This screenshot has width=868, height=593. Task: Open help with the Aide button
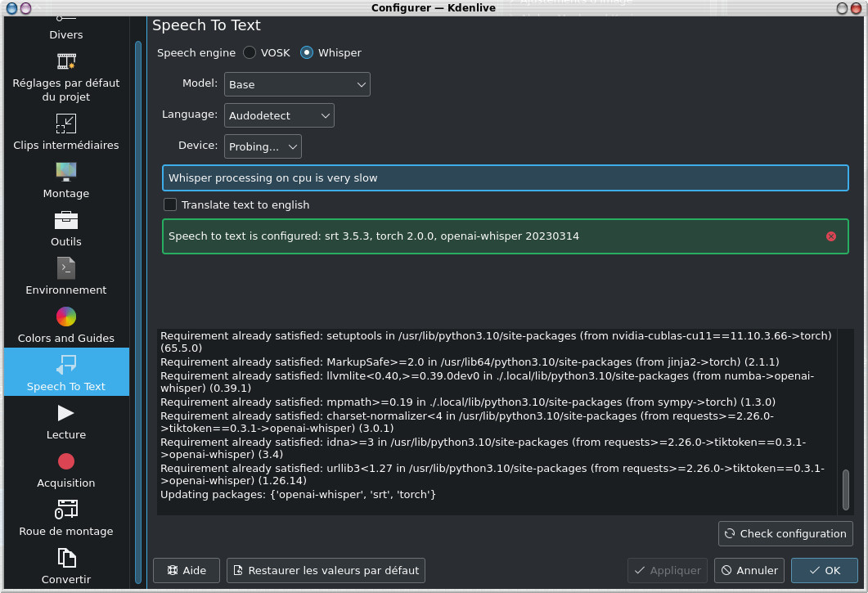(187, 570)
